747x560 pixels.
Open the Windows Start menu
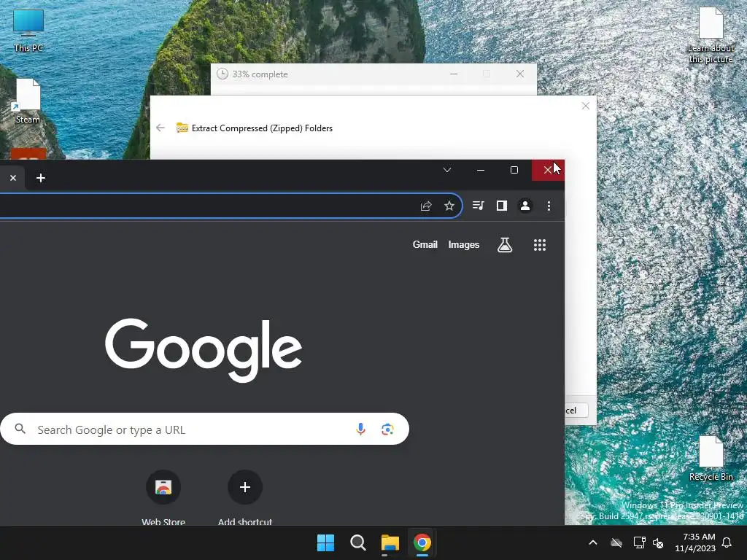point(326,542)
